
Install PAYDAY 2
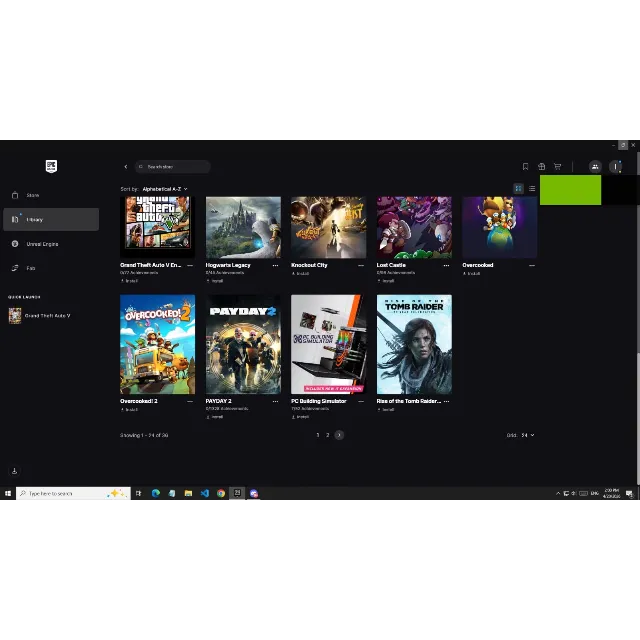point(215,417)
